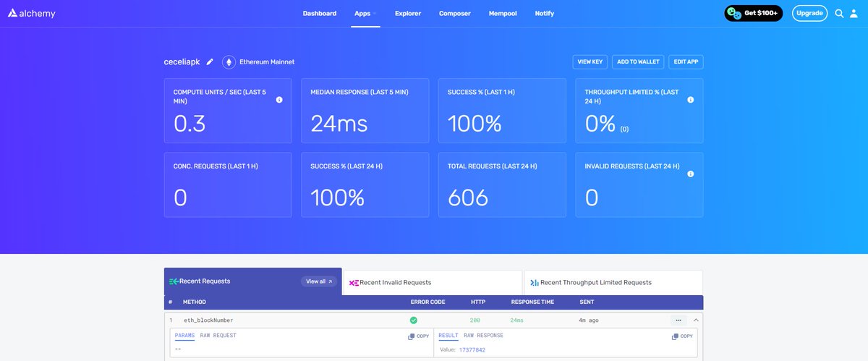Click the Ethereum network icon
The height and width of the screenshot is (361, 868).
tap(229, 62)
